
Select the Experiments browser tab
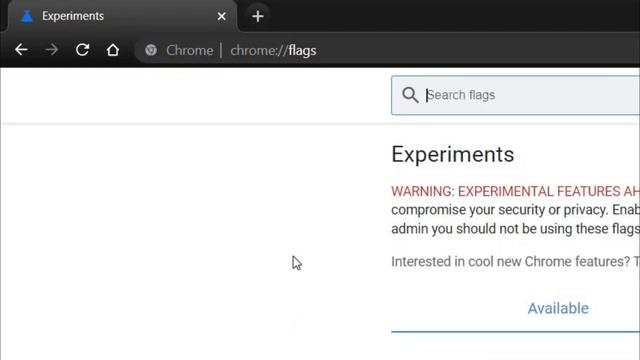[122, 16]
